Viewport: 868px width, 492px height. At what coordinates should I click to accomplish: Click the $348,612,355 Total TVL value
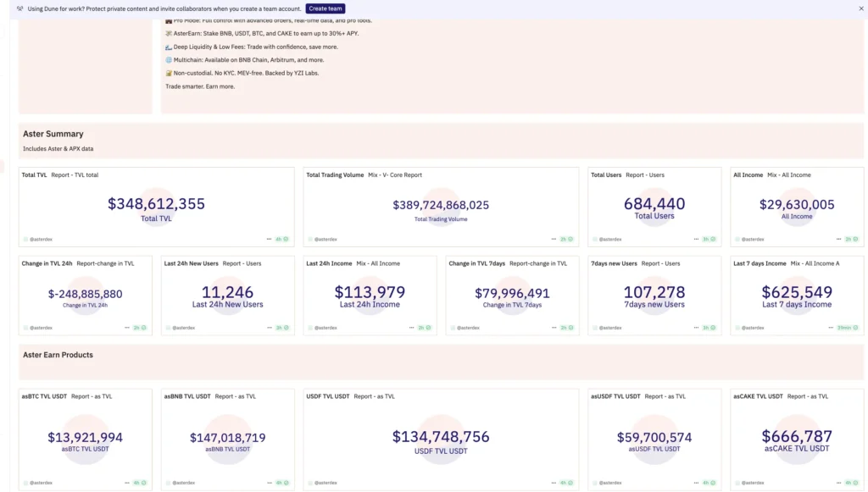click(156, 203)
